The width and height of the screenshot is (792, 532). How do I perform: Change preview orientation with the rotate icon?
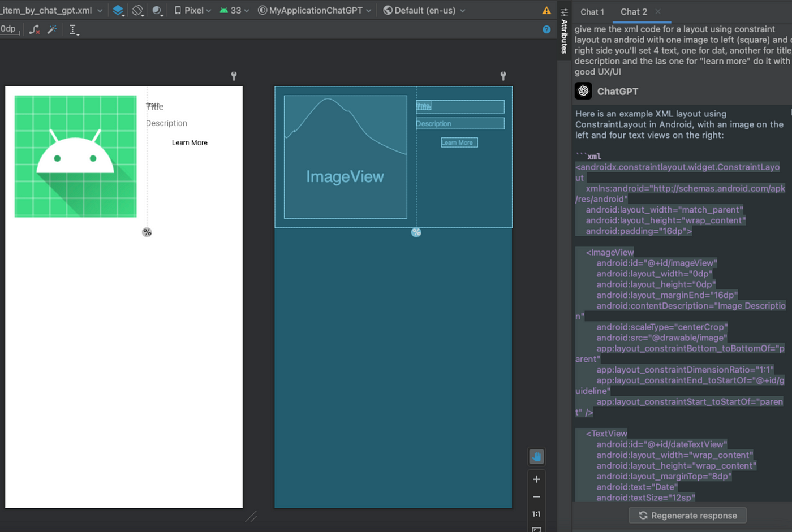tap(137, 10)
